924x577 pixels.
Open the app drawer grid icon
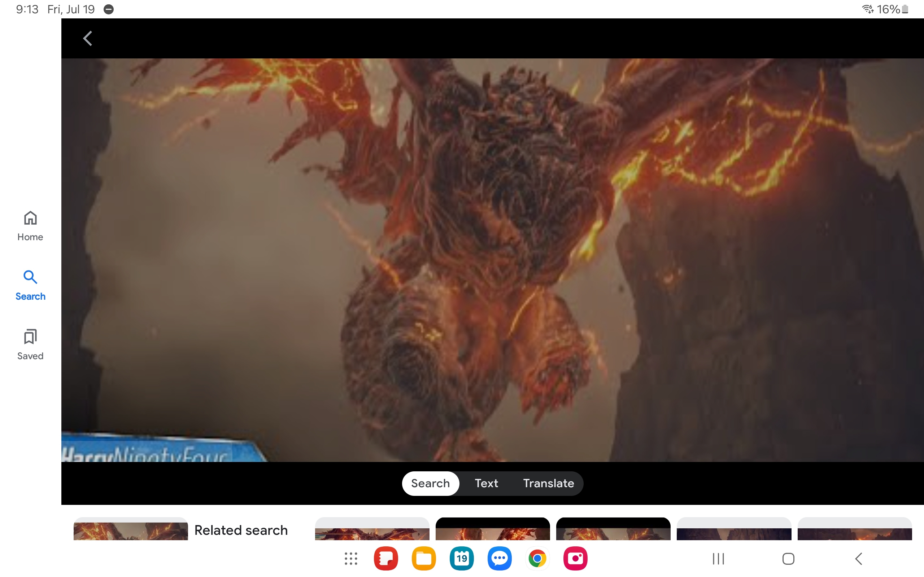[x=350, y=559]
